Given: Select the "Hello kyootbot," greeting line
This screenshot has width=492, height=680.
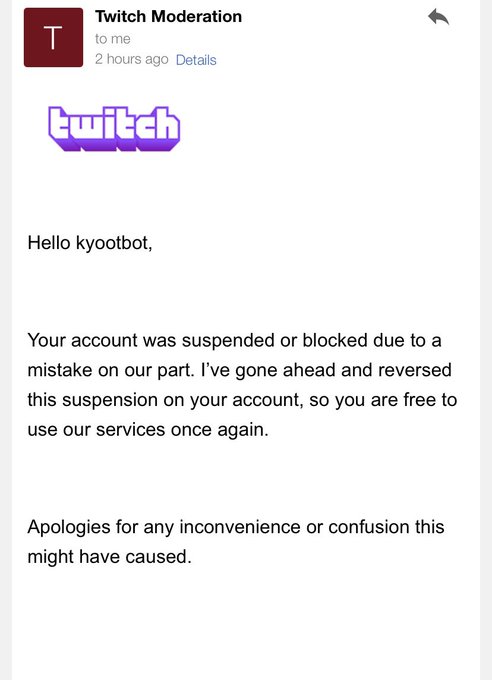Looking at the screenshot, I should [x=90, y=243].
